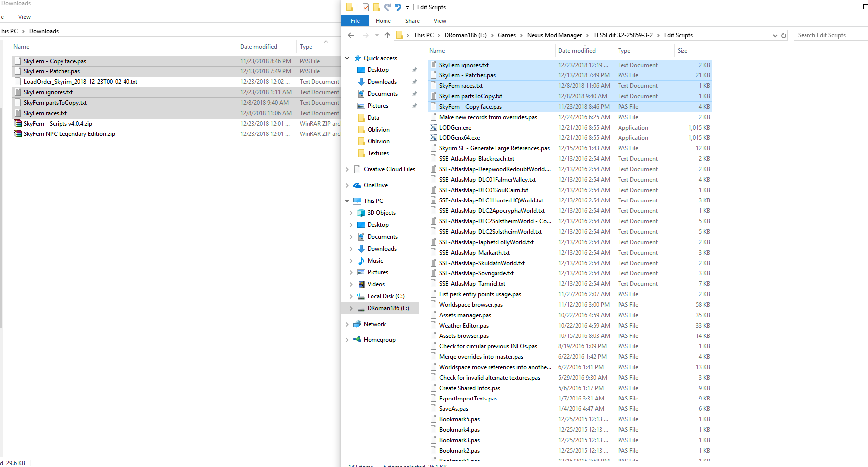Viewport: 868px width, 467px height.
Task: Select Bookmark5.pas file
Action: 459,419
